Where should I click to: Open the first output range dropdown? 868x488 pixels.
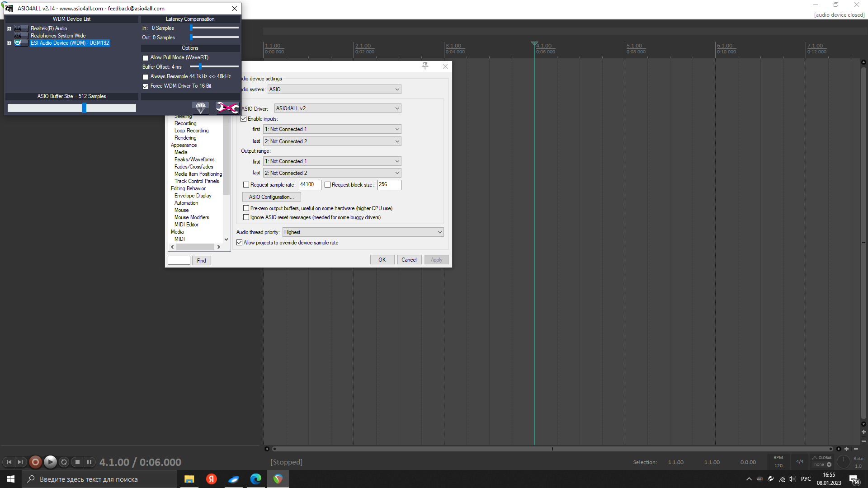(x=332, y=161)
